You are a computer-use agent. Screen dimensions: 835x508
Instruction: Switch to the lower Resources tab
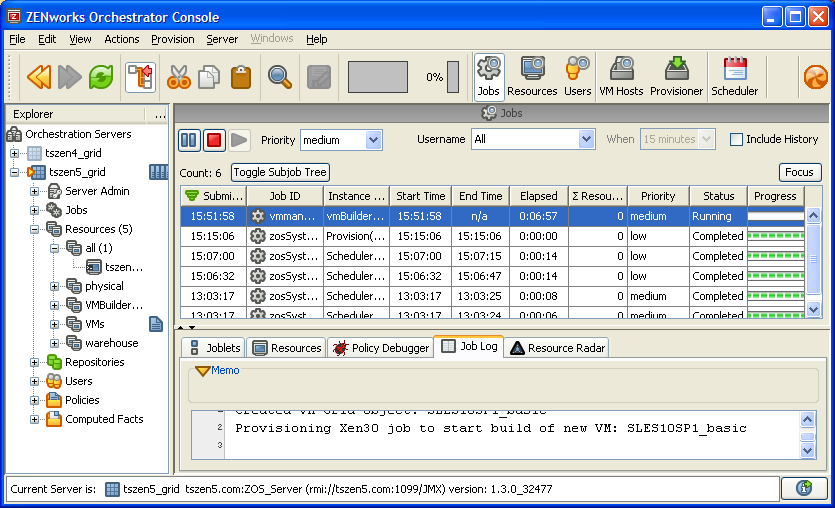pyautogui.click(x=286, y=348)
